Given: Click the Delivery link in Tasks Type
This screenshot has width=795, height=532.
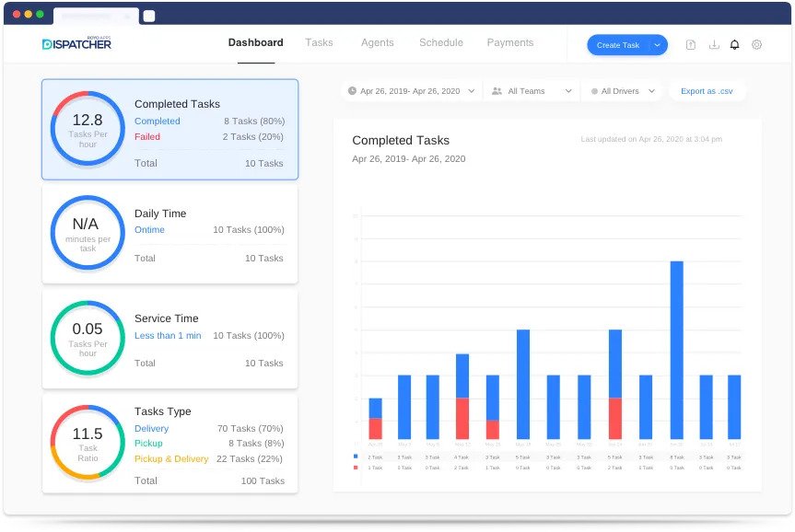Looking at the screenshot, I should pyautogui.click(x=151, y=429).
